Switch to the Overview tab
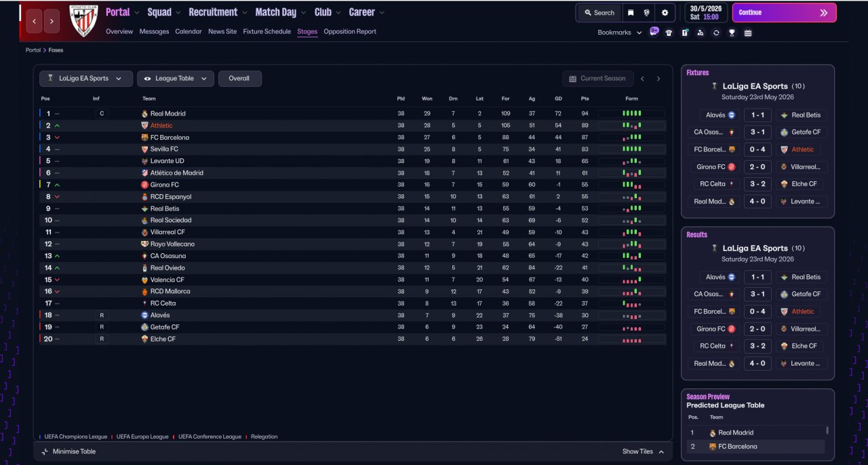The width and height of the screenshot is (868, 465). coord(119,31)
